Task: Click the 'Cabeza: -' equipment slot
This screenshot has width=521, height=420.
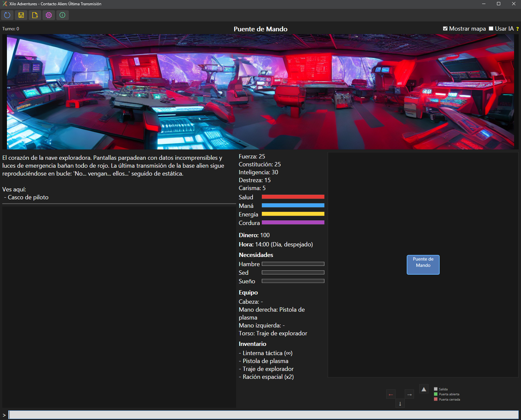Action: (x=251, y=302)
